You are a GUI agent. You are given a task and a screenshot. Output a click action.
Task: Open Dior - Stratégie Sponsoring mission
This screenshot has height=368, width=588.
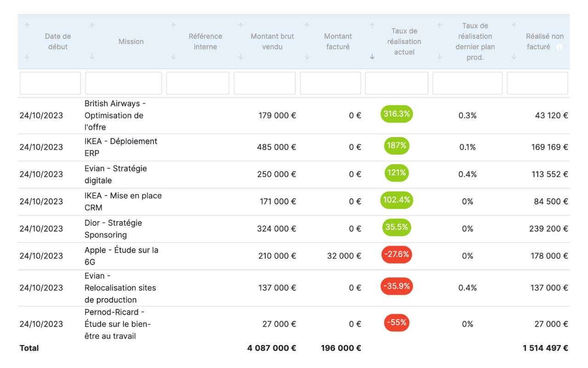pos(113,229)
